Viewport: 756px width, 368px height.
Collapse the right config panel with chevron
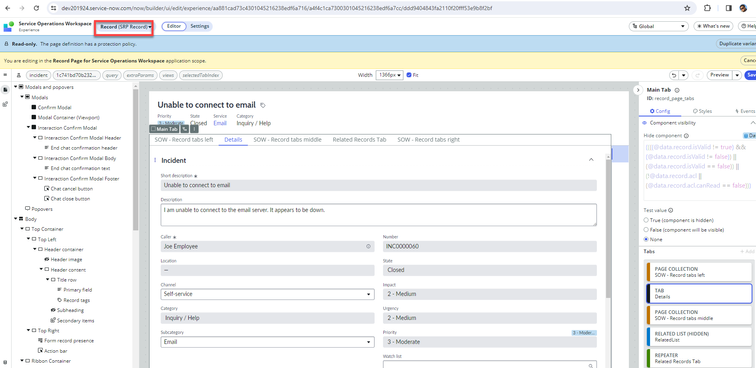coord(638,90)
